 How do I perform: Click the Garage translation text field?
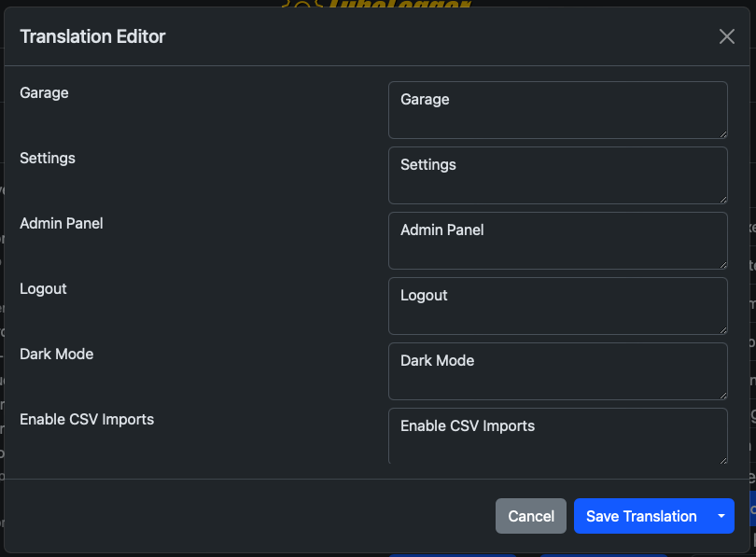point(557,109)
